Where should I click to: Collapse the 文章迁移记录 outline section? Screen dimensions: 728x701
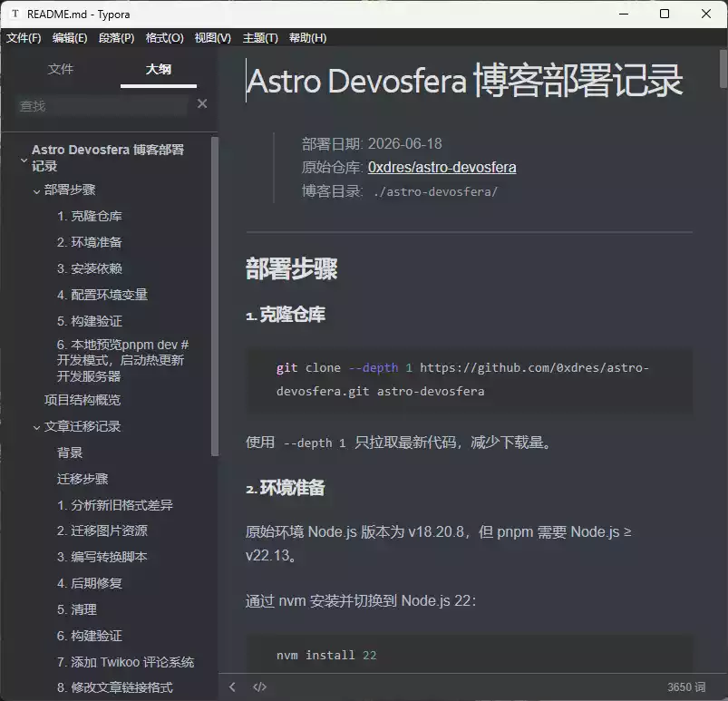point(36,427)
